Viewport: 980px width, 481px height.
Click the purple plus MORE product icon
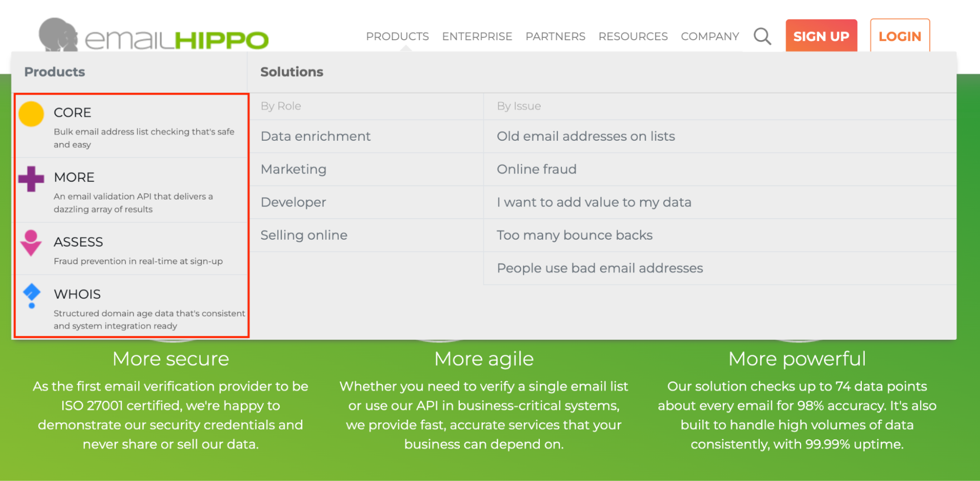coord(31,179)
